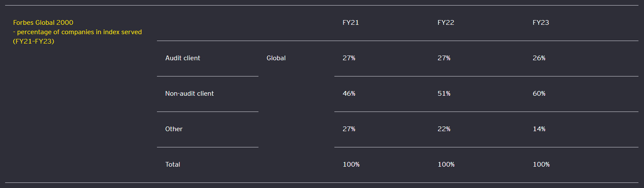Select the FY21 column header
Image resolution: width=644 pixels, height=188 pixels.
pyautogui.click(x=351, y=23)
